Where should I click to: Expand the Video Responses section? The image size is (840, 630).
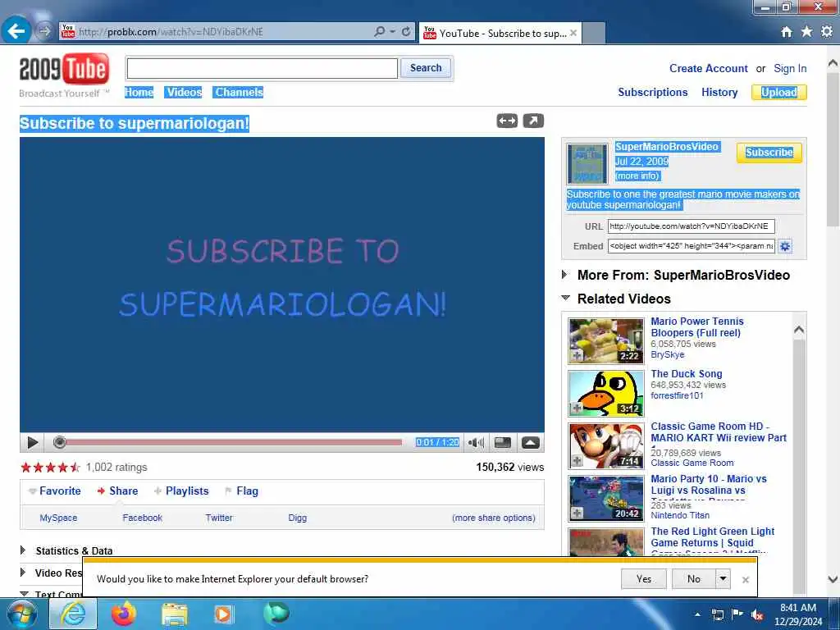22,573
